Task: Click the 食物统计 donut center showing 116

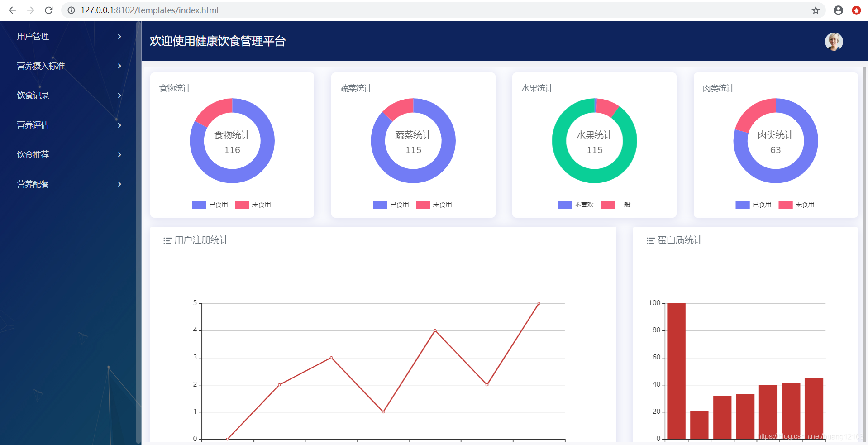Action: point(232,142)
